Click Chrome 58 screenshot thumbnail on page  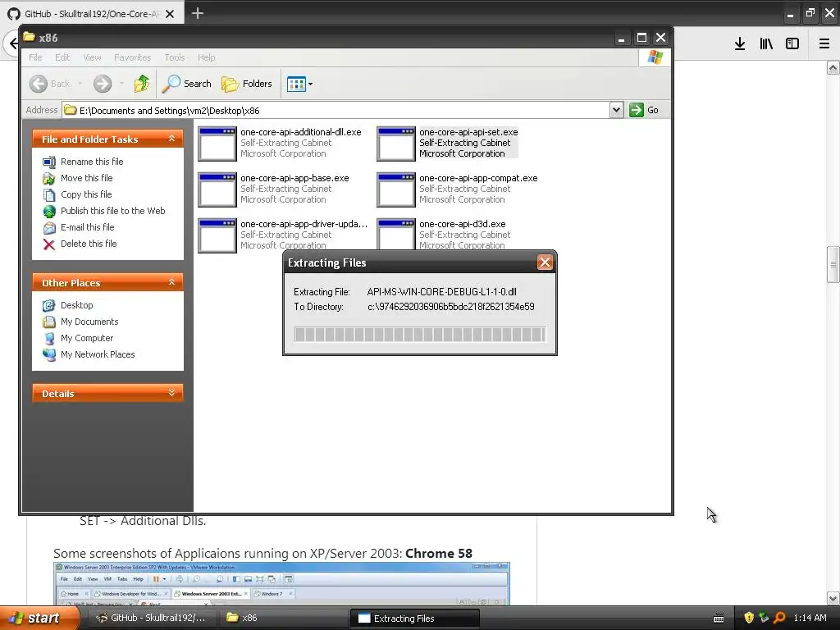coord(281,584)
